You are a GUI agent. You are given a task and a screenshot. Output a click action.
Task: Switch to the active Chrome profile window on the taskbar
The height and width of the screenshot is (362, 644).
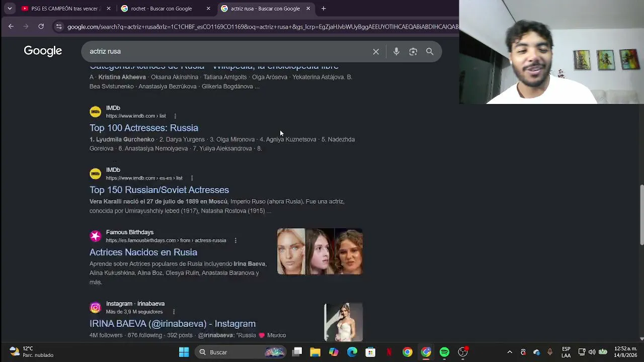click(426, 352)
